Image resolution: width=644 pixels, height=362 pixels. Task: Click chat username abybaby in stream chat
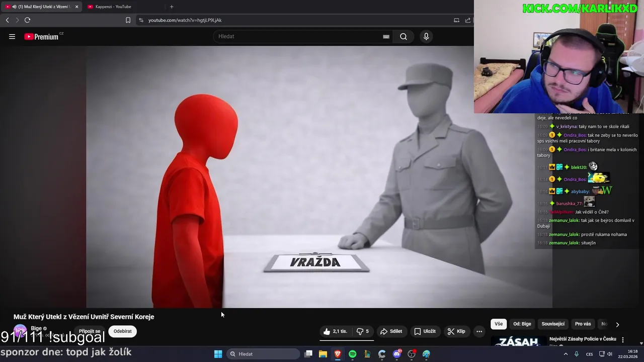click(x=580, y=192)
